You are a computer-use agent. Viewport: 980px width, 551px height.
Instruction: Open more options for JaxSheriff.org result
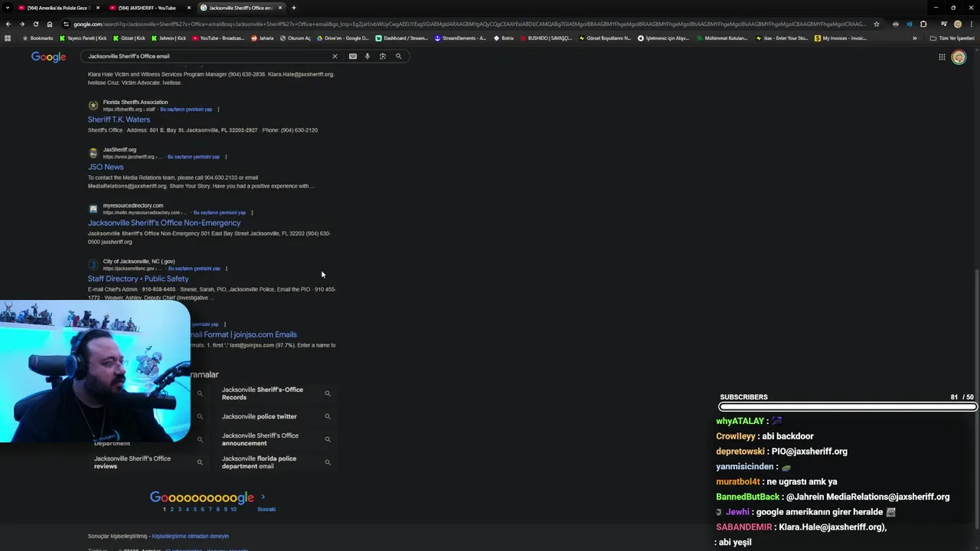point(226,157)
